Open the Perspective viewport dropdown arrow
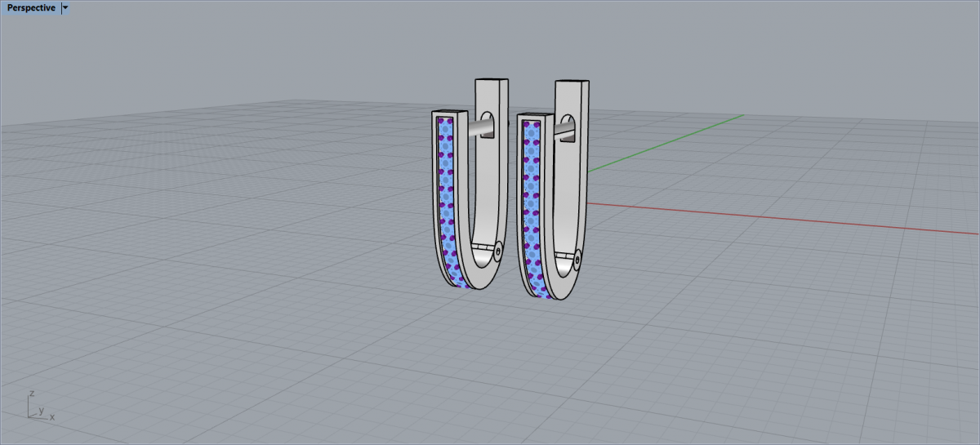Viewport: 980px width, 445px height. click(x=65, y=7)
